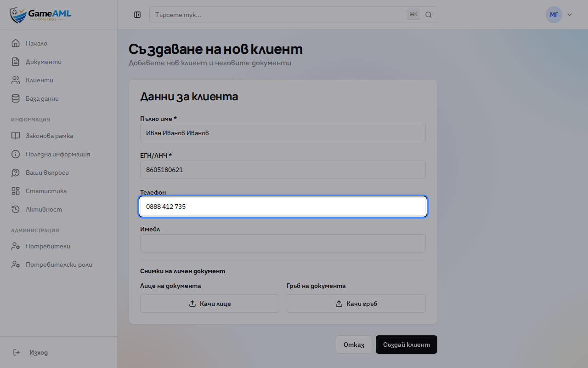Click the search magnifier icon
588x368 pixels.
pos(429,15)
